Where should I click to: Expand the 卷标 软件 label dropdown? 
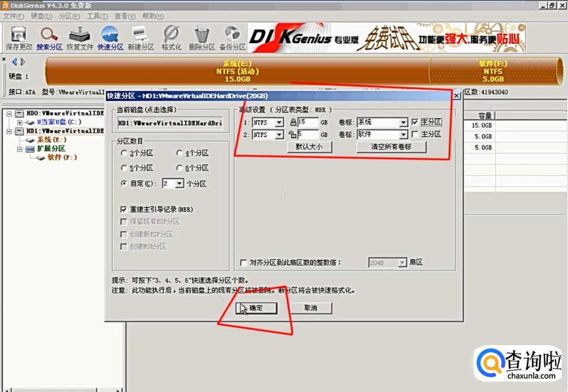pyautogui.click(x=403, y=134)
